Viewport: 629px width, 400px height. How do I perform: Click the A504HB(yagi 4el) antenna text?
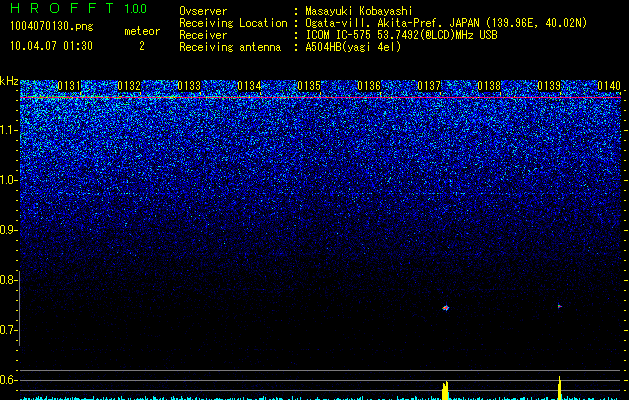(353, 47)
